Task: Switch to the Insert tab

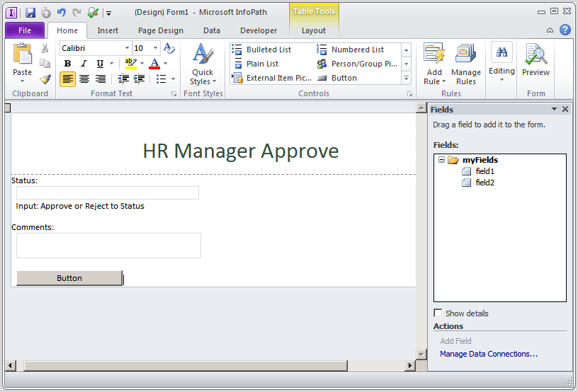Action: click(x=108, y=30)
